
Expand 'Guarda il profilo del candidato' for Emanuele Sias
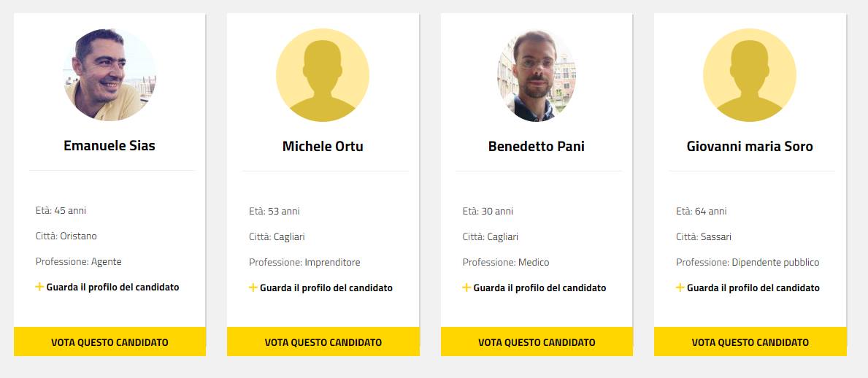pos(112,287)
